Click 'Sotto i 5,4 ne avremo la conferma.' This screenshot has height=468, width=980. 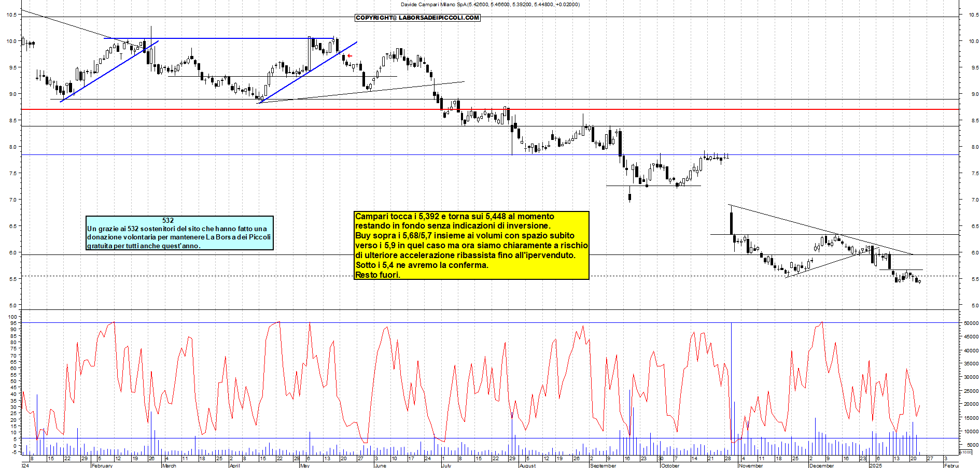[x=422, y=265]
